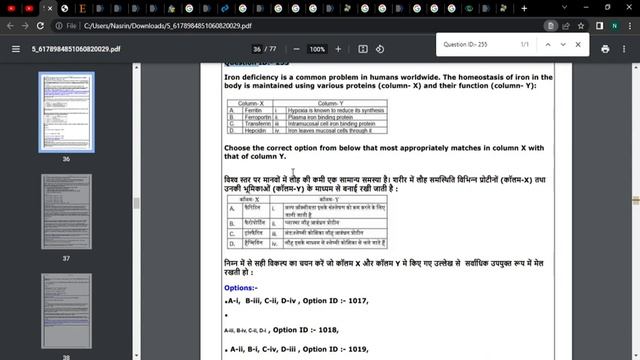The height and width of the screenshot is (360, 640).
Task: Click the Ferroportin cell in Column-X
Action: (x=258, y=117)
